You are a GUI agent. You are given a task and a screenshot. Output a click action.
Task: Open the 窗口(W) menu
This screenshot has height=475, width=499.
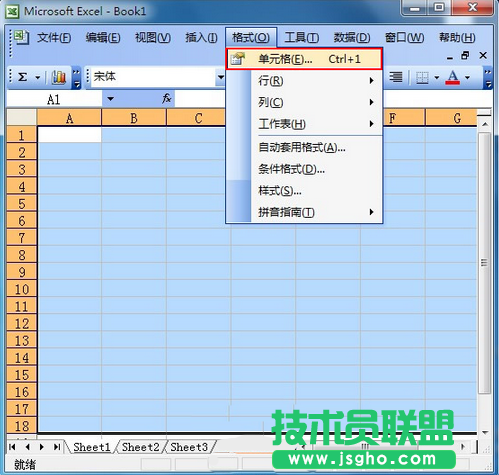[x=404, y=38]
